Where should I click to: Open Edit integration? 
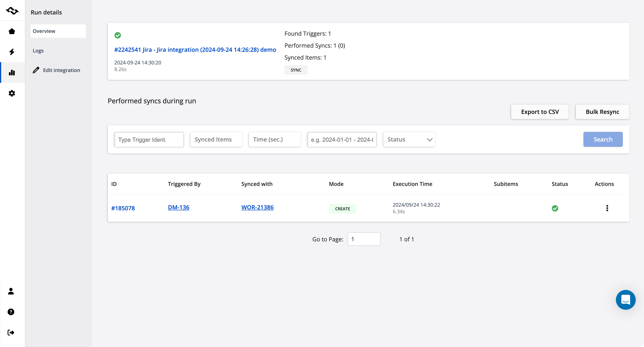click(61, 70)
